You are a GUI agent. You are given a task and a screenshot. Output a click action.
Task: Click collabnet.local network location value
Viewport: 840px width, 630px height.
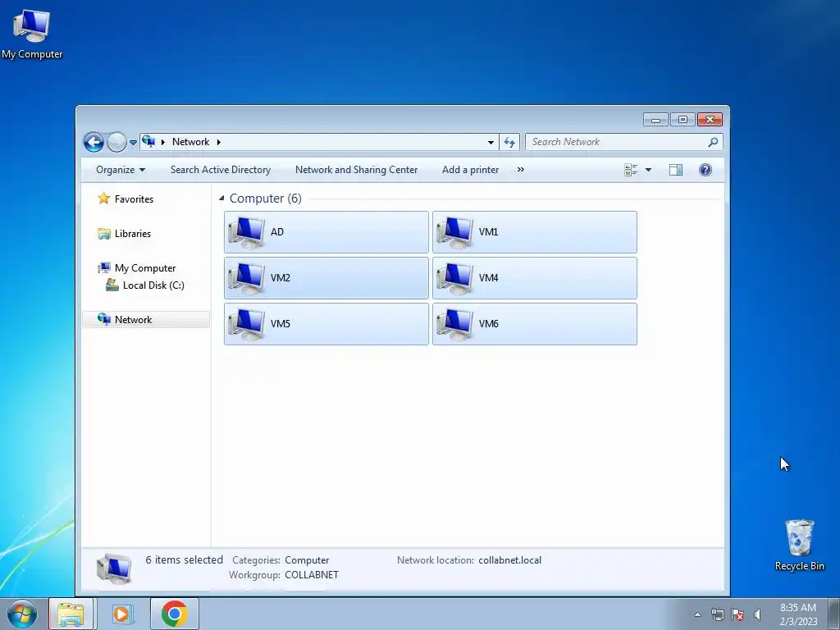click(x=509, y=559)
